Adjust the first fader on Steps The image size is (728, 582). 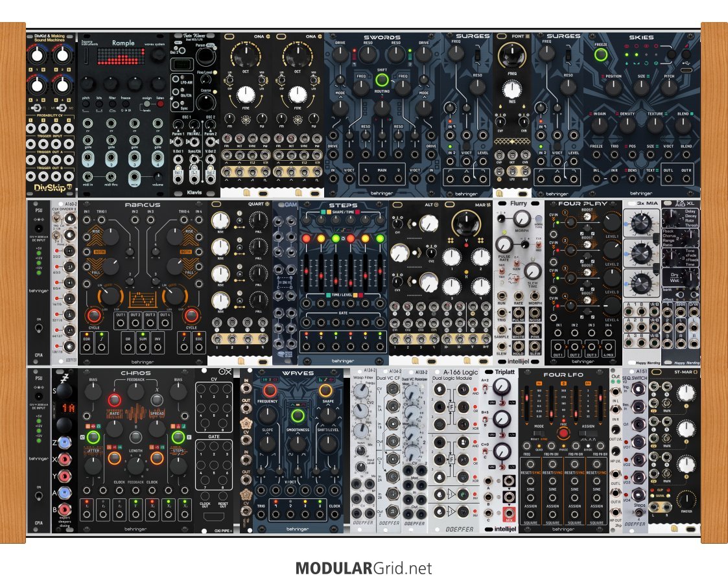(x=306, y=271)
